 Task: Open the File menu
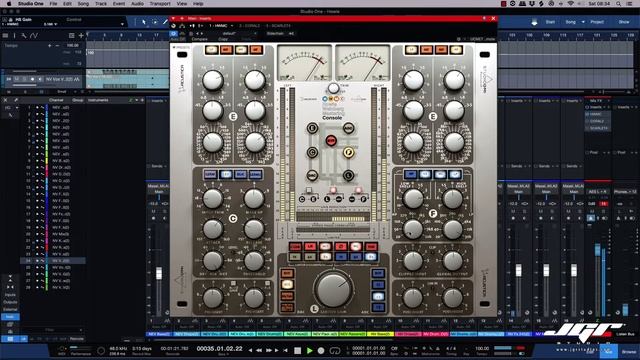tap(53, 4)
